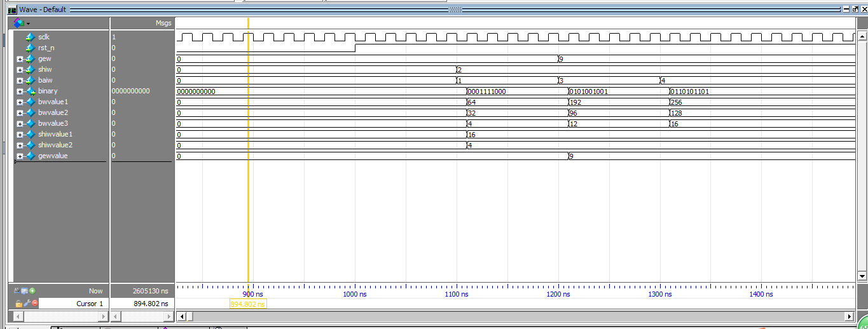Toggle lock on Cursor 1

(19, 304)
